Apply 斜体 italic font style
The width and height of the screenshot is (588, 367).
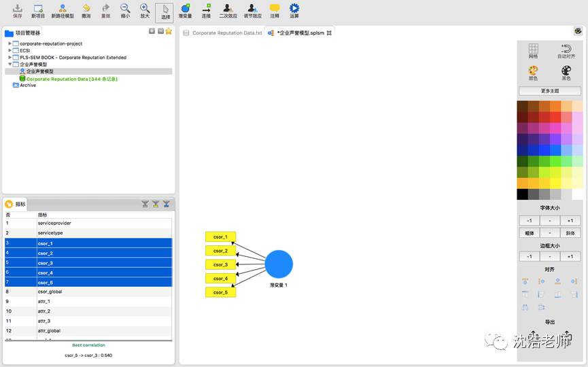(x=570, y=233)
